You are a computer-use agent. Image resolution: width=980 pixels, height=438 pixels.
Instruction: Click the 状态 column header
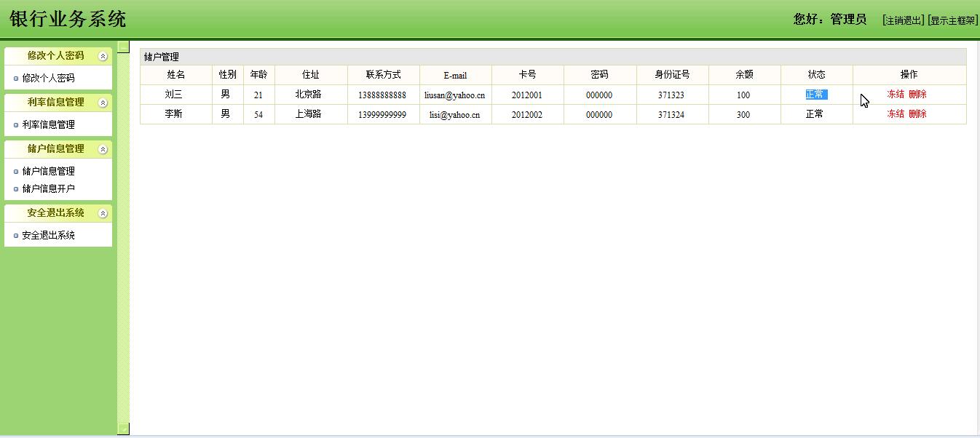click(816, 75)
